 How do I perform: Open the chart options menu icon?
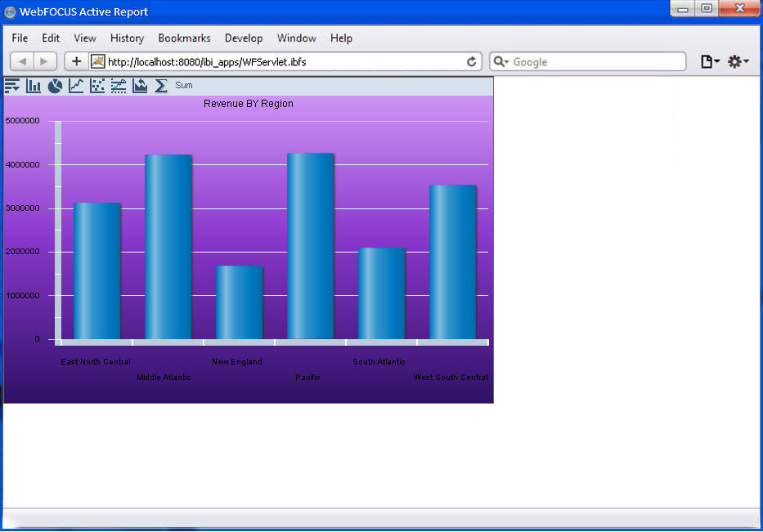coord(11,86)
